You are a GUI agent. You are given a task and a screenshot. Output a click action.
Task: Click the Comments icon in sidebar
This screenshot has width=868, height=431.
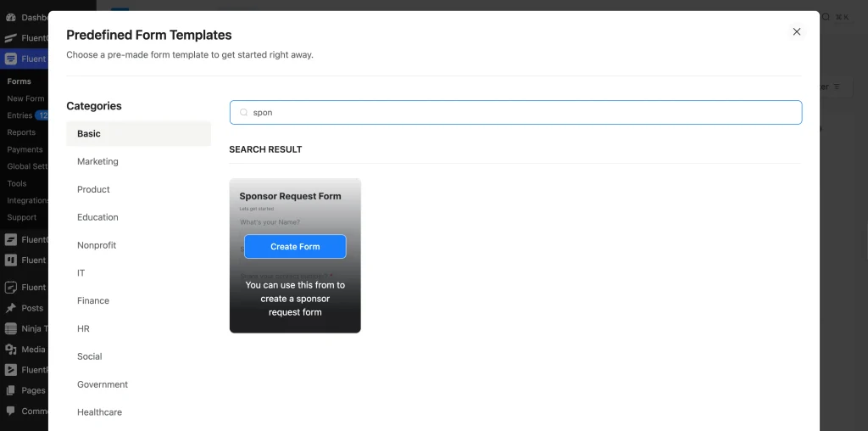click(10, 411)
